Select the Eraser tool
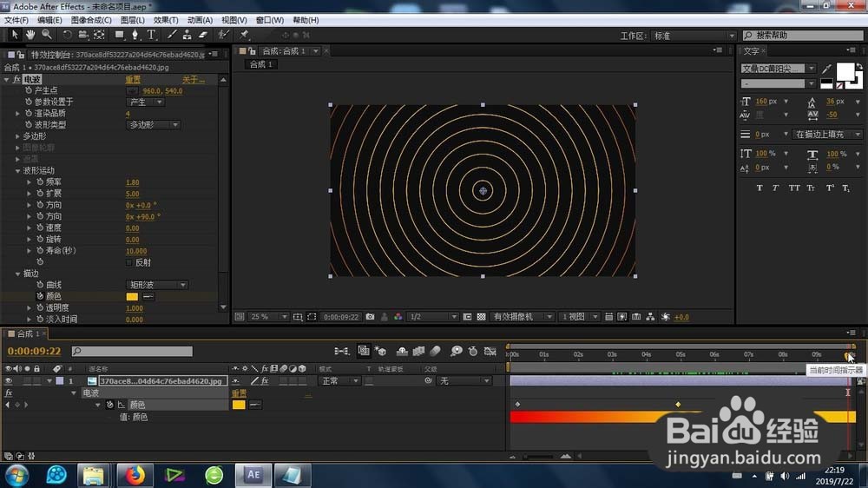 pyautogui.click(x=203, y=35)
